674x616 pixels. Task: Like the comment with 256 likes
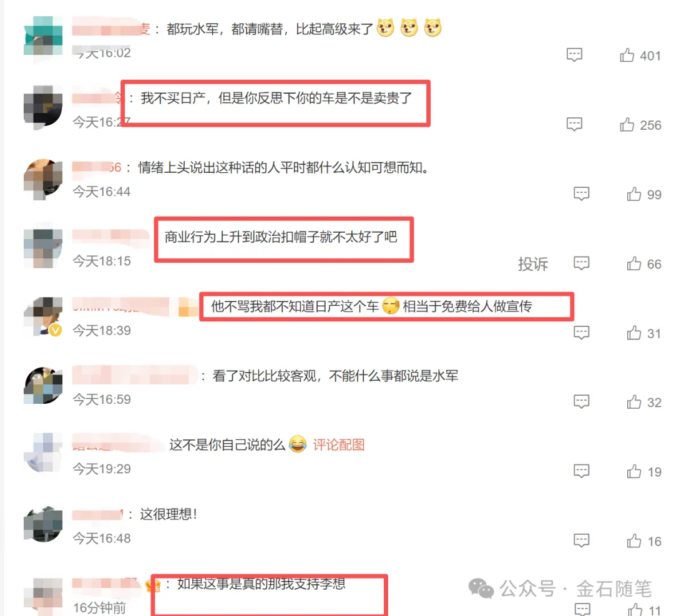click(x=627, y=125)
